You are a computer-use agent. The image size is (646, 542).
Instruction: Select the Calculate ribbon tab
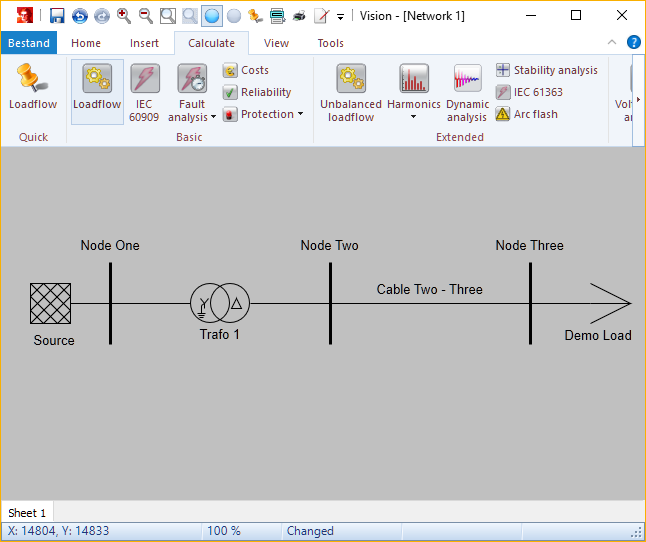(x=211, y=43)
